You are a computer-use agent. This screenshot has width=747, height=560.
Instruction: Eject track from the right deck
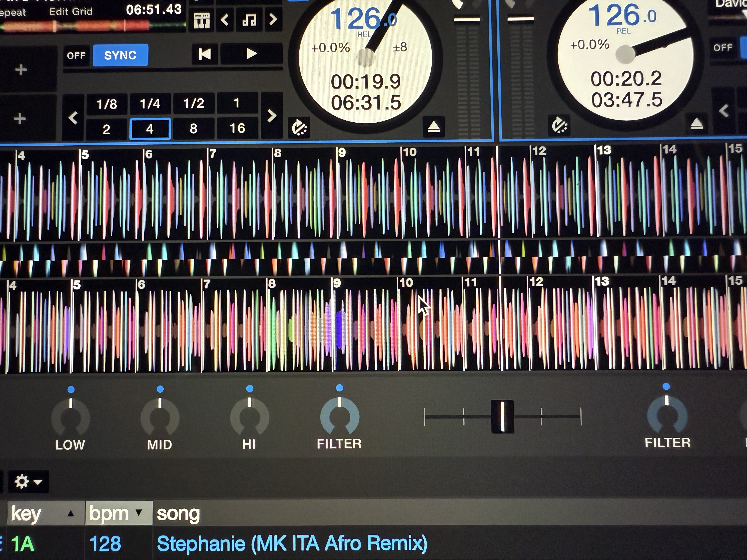(x=696, y=124)
